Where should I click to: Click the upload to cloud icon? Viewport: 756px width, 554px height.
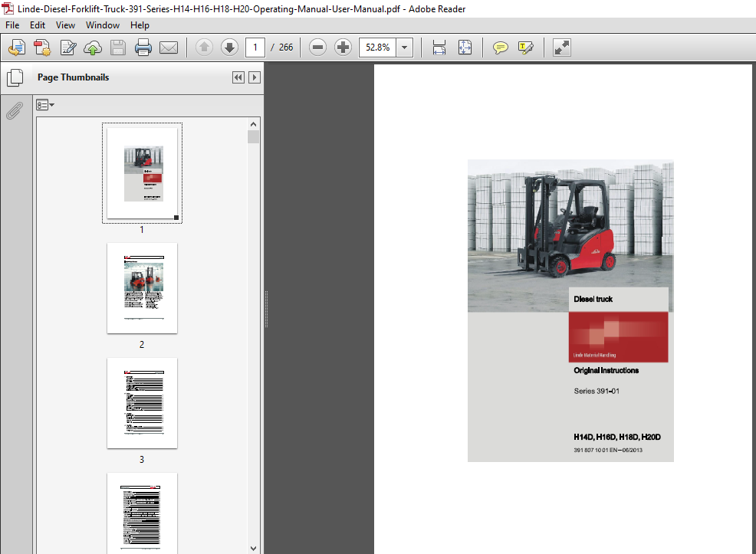(x=93, y=48)
